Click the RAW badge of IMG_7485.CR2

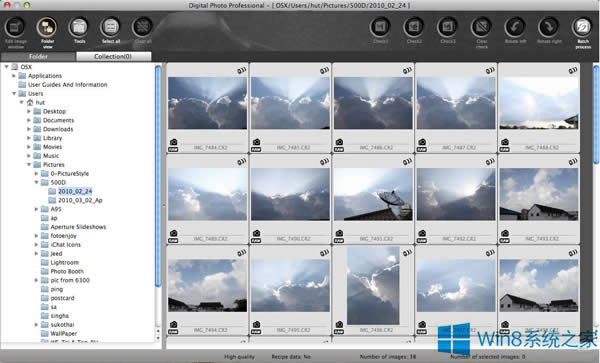coord(256,149)
